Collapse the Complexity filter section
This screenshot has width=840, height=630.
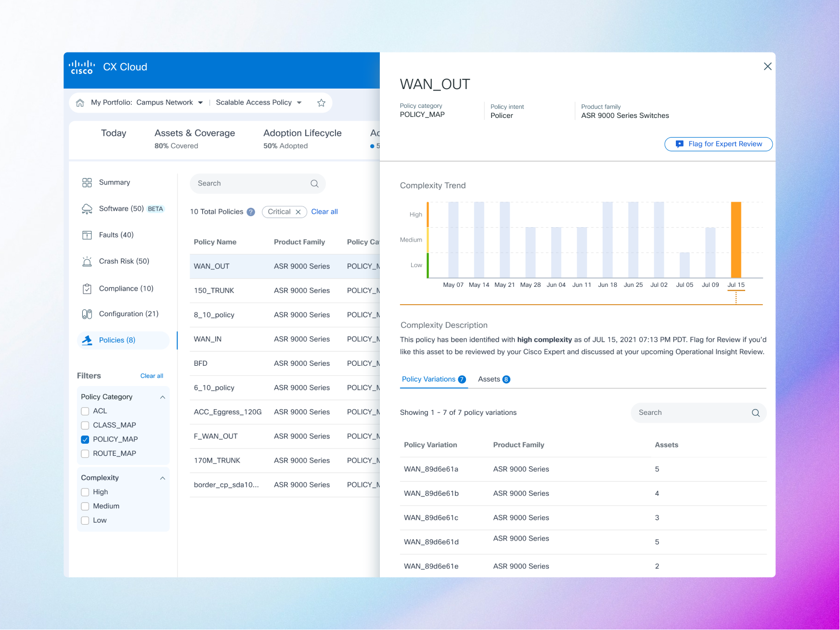[x=163, y=478]
